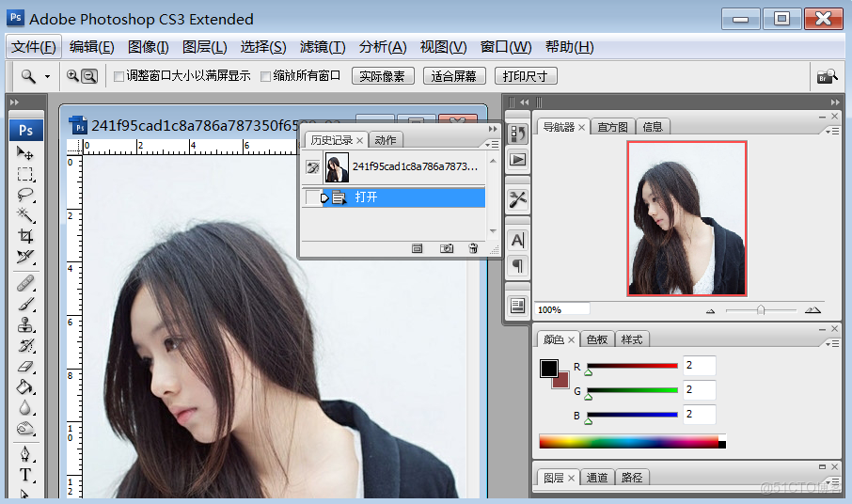Click navigator large mountains zoom in button
The width and height of the screenshot is (852, 504).
tap(813, 310)
